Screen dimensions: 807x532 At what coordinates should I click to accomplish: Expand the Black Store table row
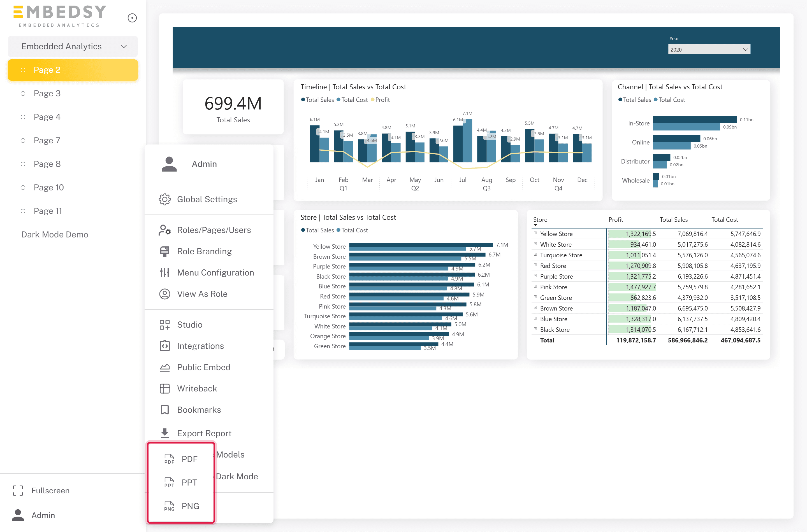(535, 329)
